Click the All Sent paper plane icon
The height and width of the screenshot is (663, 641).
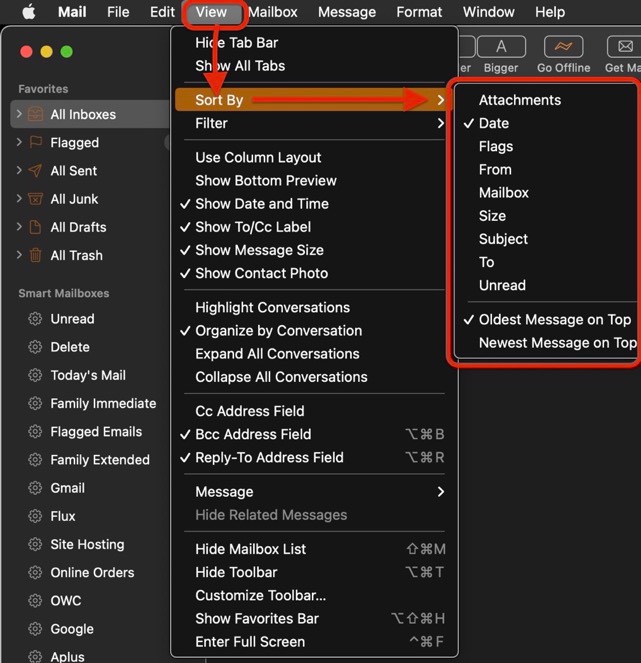pyautogui.click(x=35, y=171)
